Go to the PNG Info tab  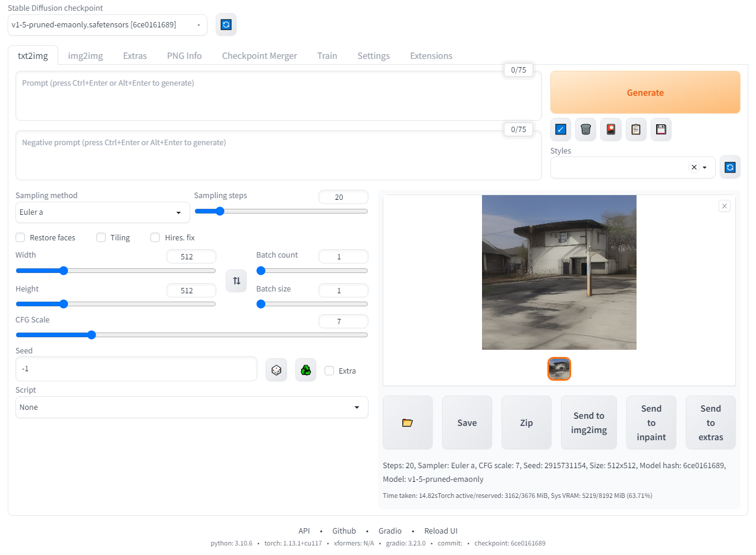coord(184,55)
